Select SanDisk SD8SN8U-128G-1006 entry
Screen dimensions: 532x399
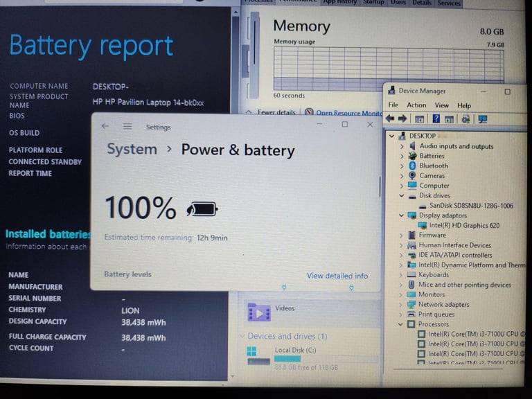click(471, 206)
